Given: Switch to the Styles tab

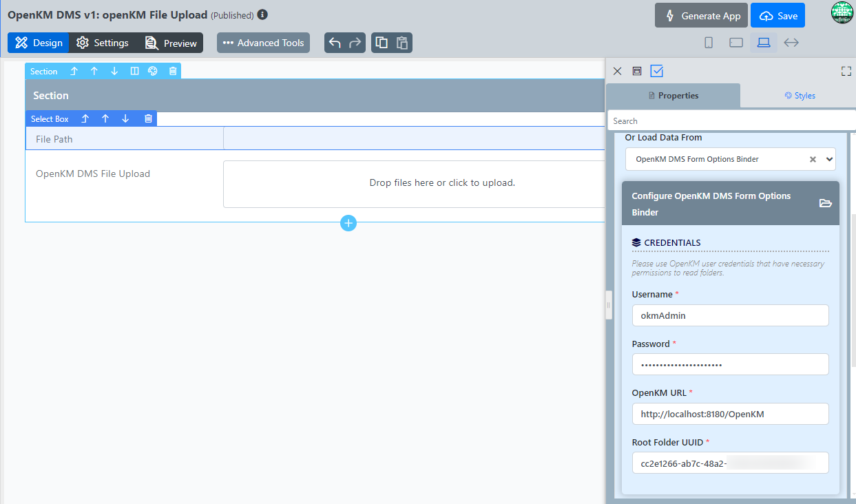Looking at the screenshot, I should pyautogui.click(x=800, y=96).
